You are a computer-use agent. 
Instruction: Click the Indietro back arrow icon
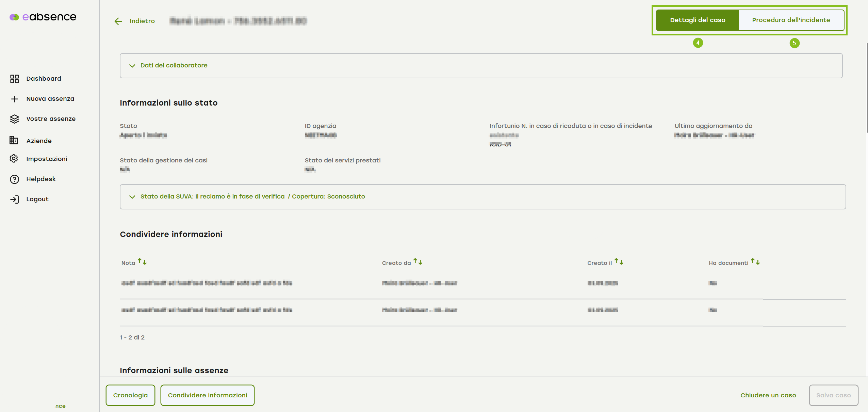[118, 21]
